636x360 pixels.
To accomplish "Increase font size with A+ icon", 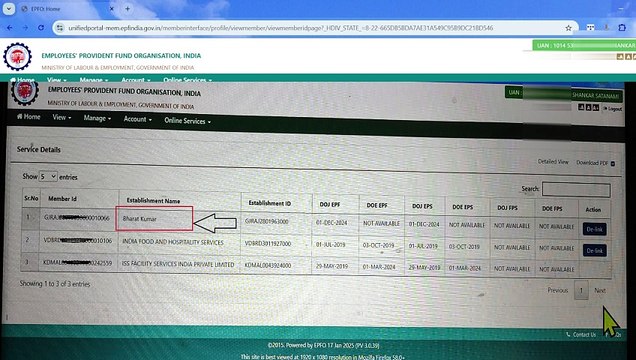I will pyautogui.click(x=595, y=107).
